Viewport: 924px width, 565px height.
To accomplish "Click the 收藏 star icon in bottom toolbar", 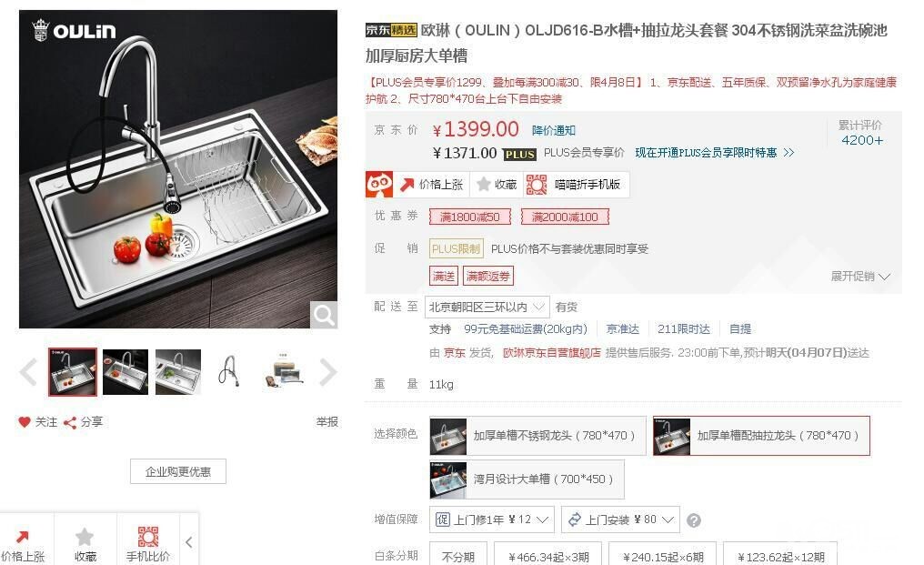I will (85, 537).
